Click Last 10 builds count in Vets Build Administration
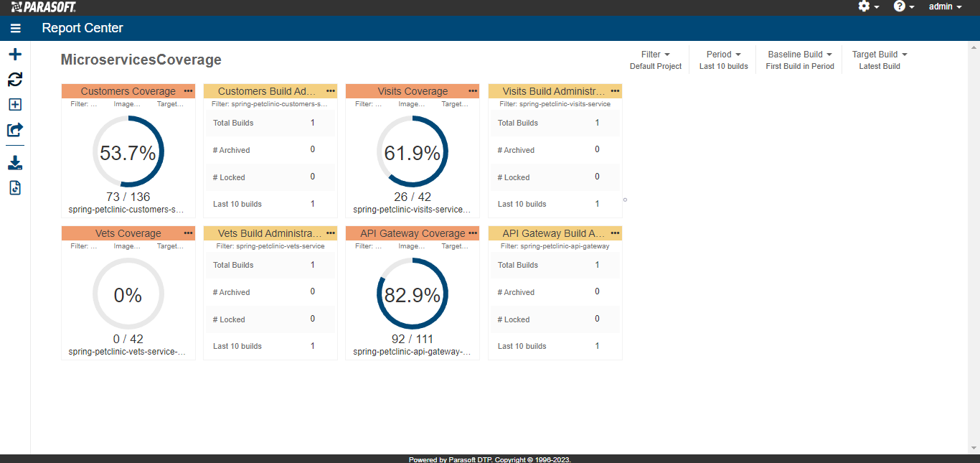980x463 pixels. point(313,346)
